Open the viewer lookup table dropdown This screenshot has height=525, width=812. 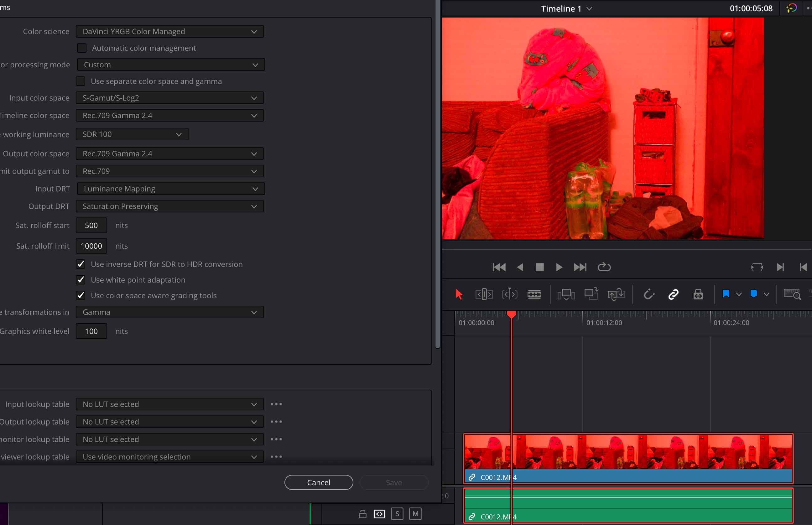[169, 457]
